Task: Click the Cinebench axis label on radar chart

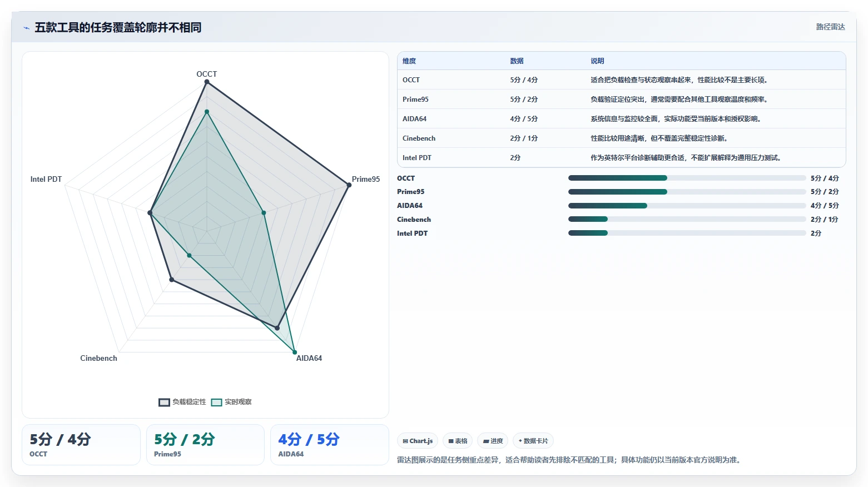Action: [x=98, y=358]
